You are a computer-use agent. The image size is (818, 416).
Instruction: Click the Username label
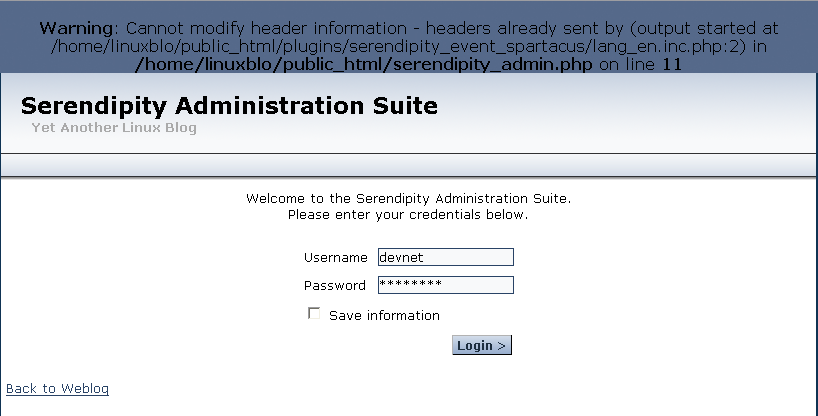coord(336,258)
